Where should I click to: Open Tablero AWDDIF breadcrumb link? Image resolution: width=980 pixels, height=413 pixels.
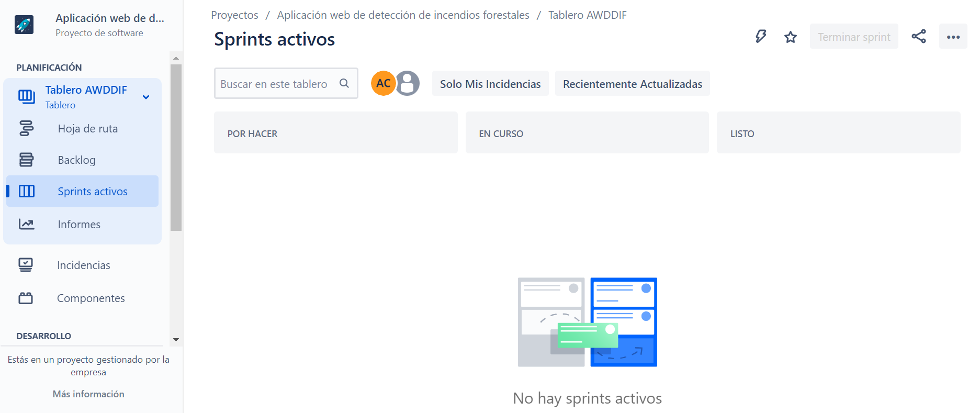click(x=587, y=15)
